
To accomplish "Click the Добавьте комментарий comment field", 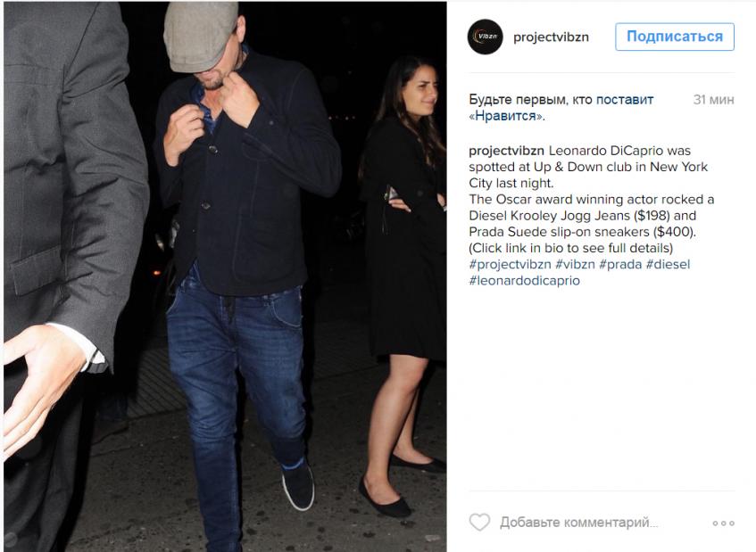I will click(x=578, y=523).
